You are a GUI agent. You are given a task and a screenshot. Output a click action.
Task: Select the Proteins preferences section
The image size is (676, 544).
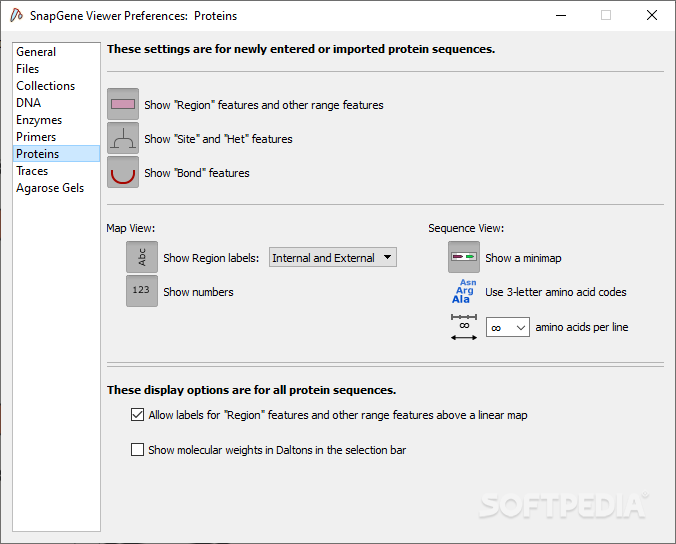pos(56,154)
